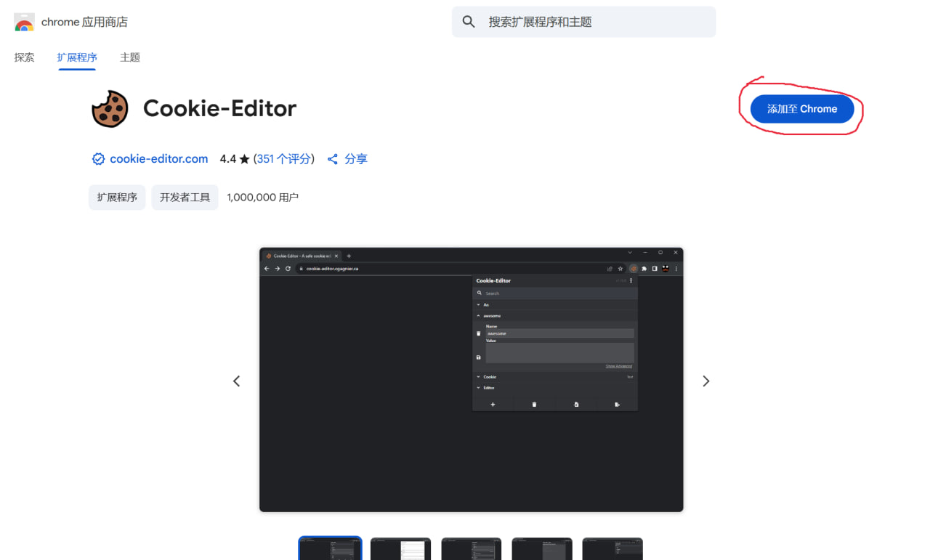Open the 351 个评分 ratings link
The width and height of the screenshot is (930, 560).
[x=284, y=159]
